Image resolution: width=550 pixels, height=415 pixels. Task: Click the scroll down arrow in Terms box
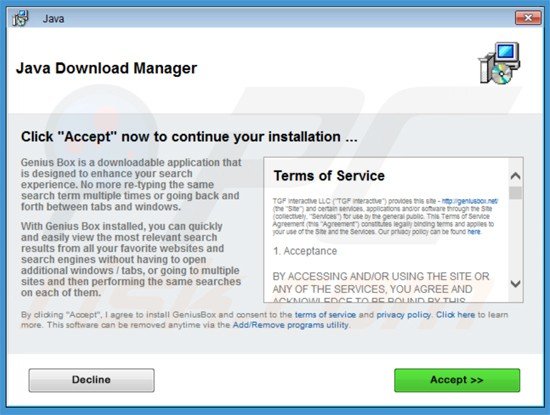point(515,283)
